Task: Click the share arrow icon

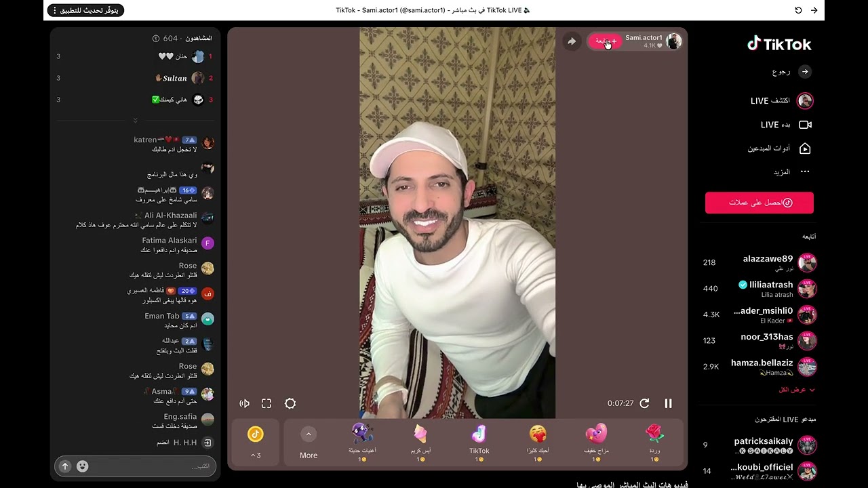Action: tap(572, 41)
